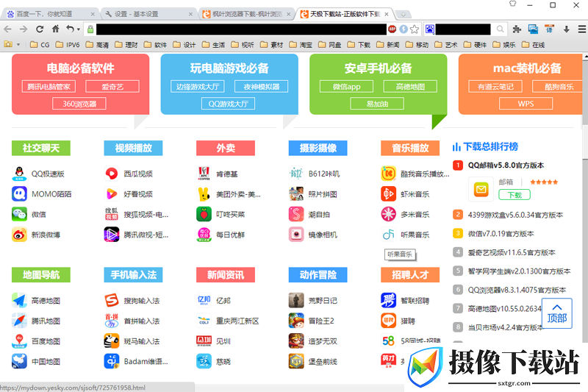588x392 pixels.
Task: Open the 叮咚买菜 icon
Action: point(204,214)
